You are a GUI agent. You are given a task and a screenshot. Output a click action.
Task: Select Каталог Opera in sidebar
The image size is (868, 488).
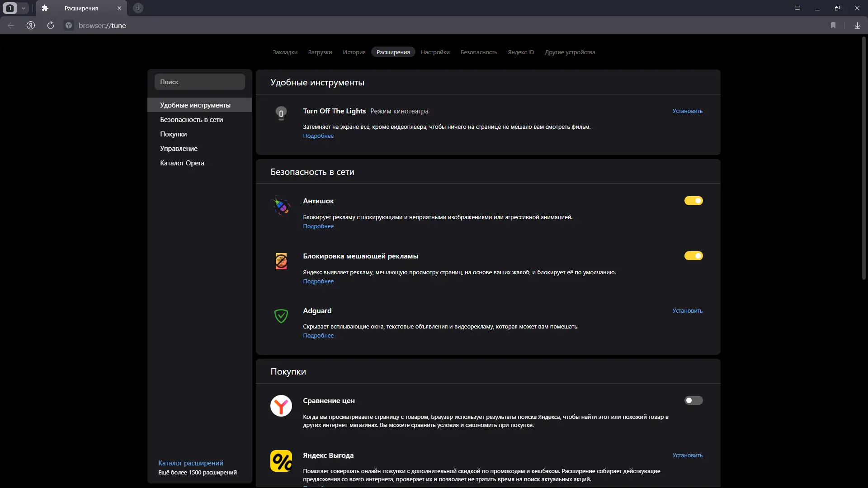(x=182, y=163)
